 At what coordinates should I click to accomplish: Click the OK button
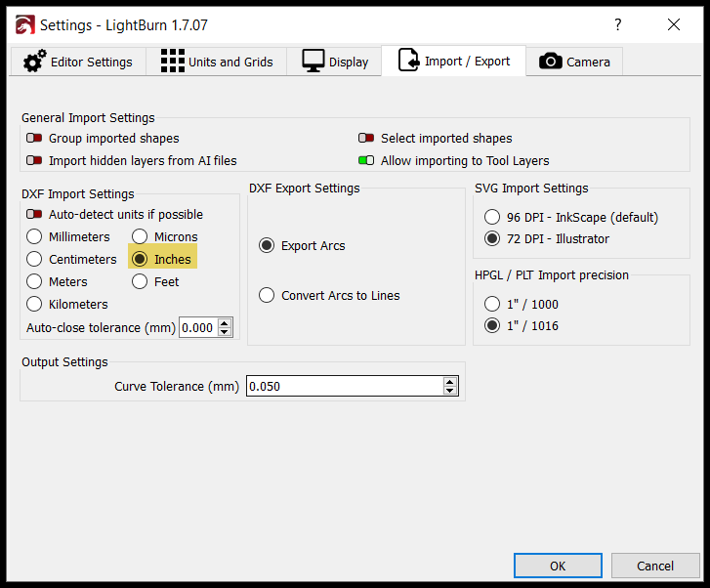click(558, 566)
